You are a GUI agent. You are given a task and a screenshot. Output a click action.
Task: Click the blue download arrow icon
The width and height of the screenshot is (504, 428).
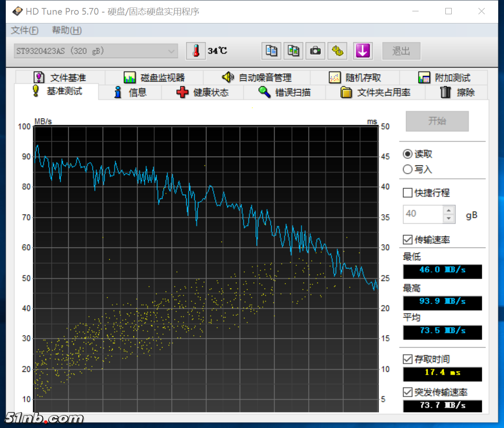[x=363, y=51]
